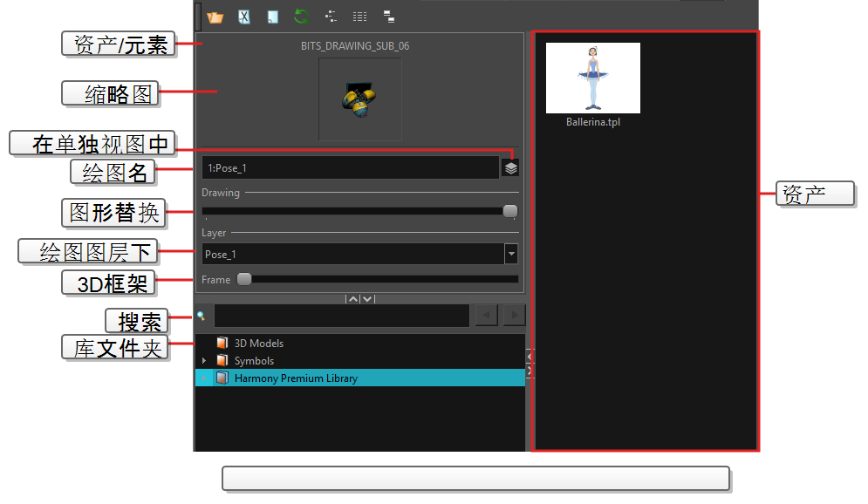Expand the Harmony Premium Library arrow
868x504 pixels.
tap(205, 378)
